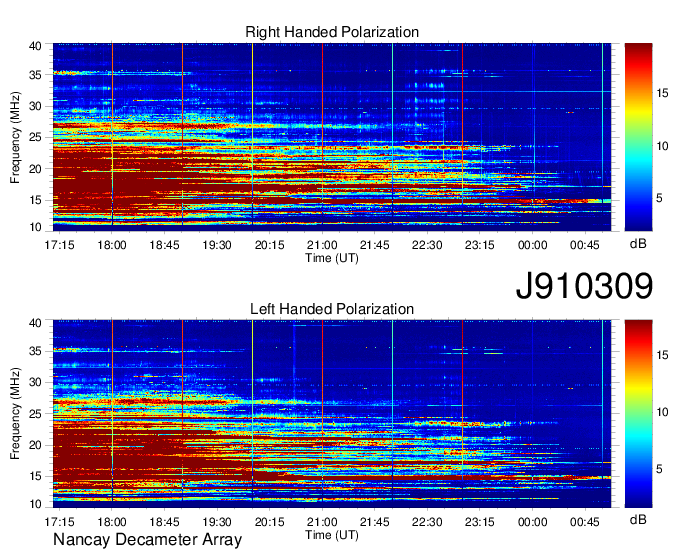Click 18:45 time tick on Right Handed plot
The height and width of the screenshot is (552, 680).
tap(164, 245)
